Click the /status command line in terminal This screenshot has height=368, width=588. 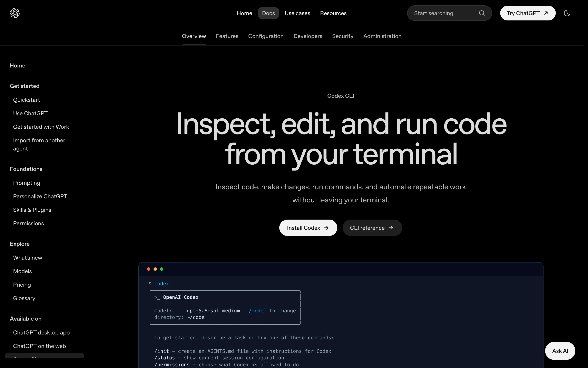219,358
